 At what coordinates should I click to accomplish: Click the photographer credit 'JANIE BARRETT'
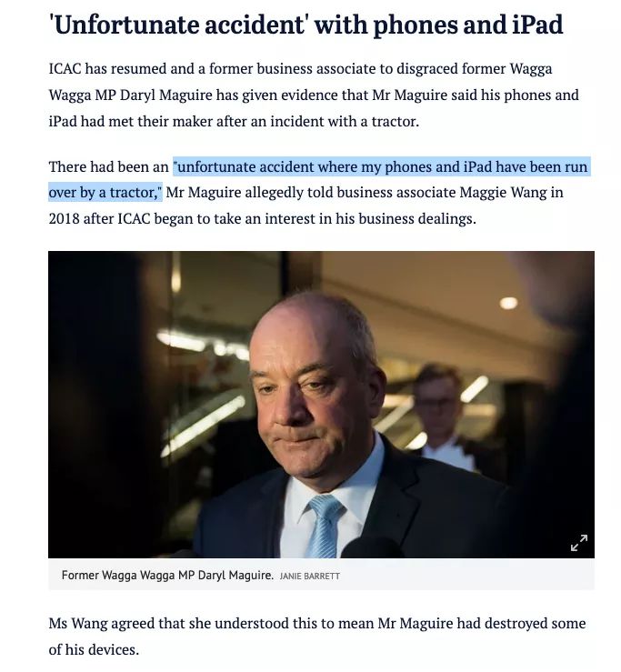click(310, 576)
